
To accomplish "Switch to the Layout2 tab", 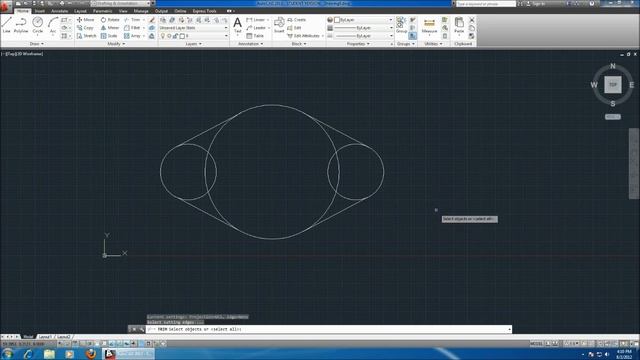I will pyautogui.click(x=63, y=337).
